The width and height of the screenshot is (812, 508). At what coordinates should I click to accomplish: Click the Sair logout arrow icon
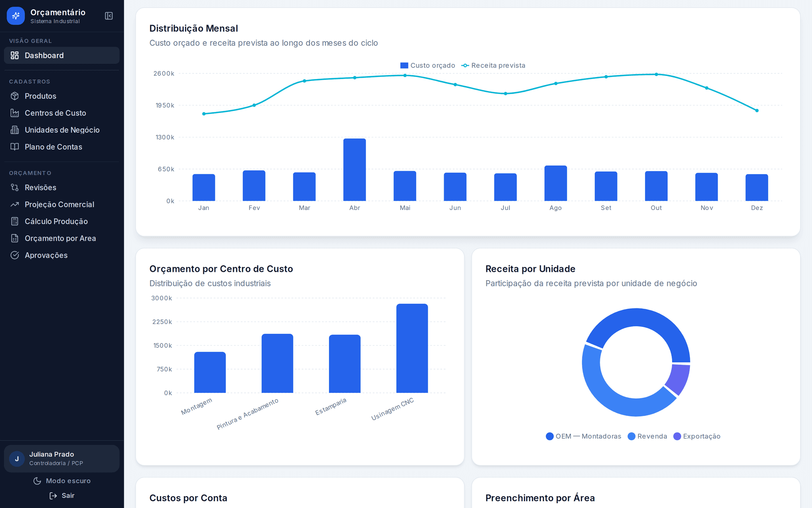tap(53, 496)
